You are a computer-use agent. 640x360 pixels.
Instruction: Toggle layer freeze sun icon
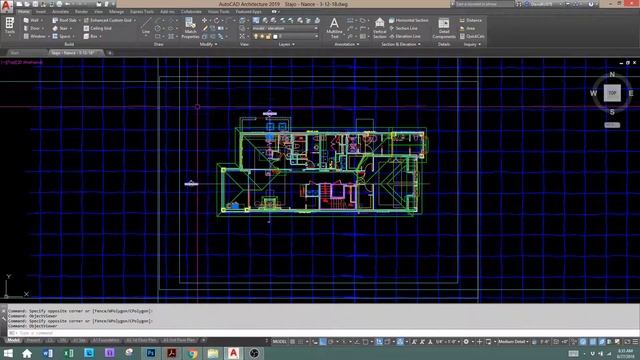(262, 36)
